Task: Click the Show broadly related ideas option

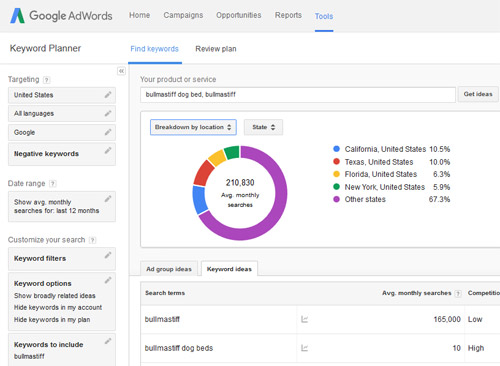Action: click(55, 296)
